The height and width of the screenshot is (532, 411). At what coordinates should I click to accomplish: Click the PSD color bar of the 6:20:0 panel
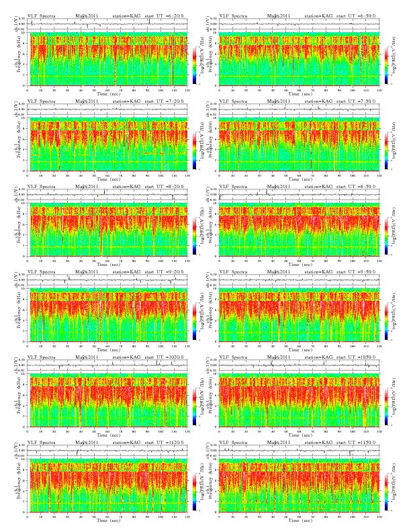click(x=194, y=64)
